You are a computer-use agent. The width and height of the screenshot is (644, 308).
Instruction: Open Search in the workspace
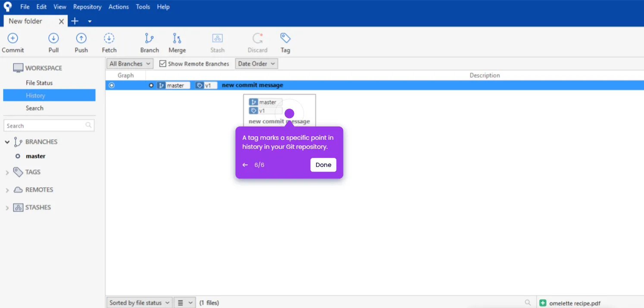34,108
